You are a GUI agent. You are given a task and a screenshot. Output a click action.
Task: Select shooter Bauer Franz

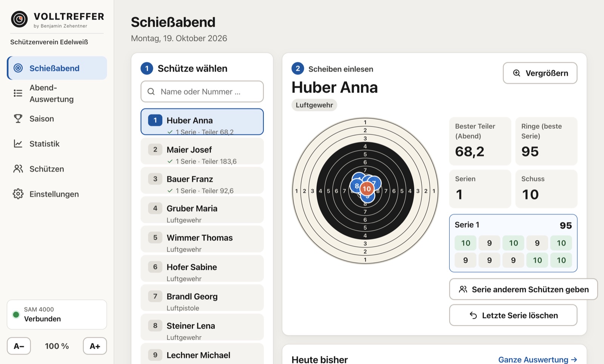(202, 180)
